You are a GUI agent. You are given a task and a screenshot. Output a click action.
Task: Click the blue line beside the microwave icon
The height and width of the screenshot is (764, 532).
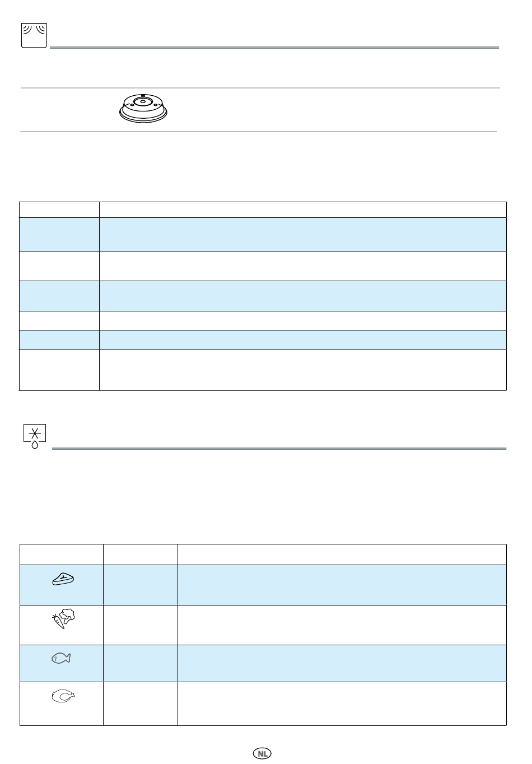pos(274,48)
